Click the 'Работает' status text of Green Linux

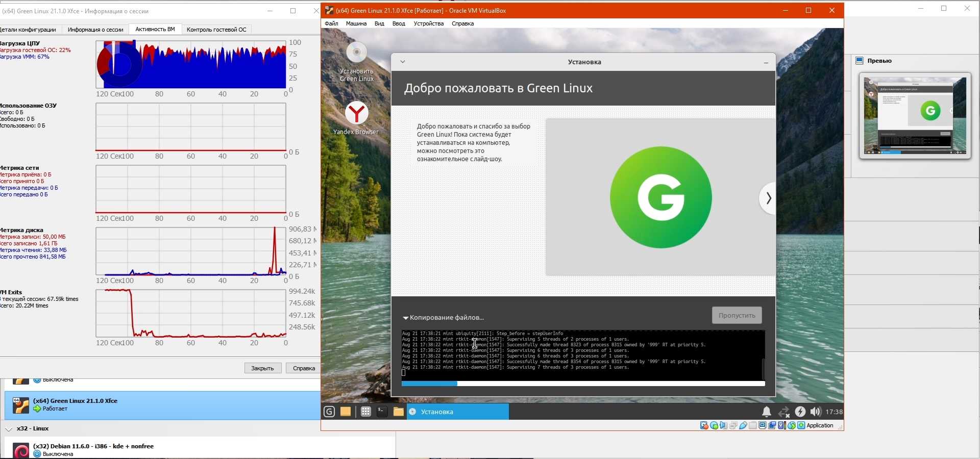coord(55,409)
